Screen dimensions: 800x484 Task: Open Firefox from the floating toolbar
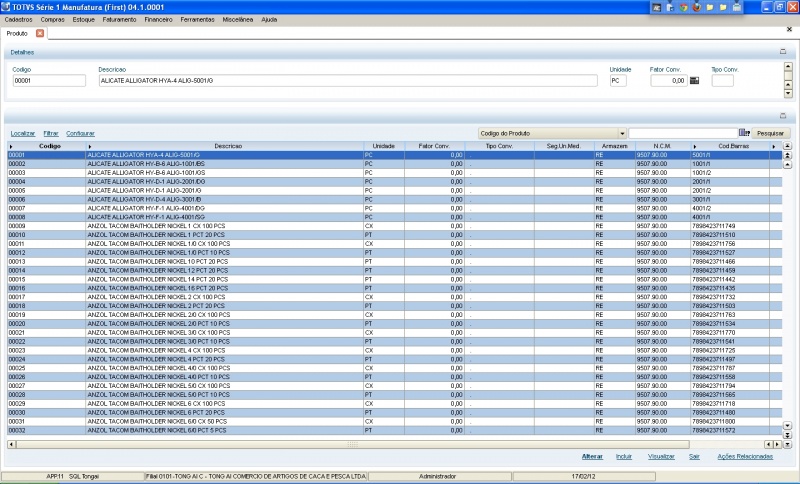pyautogui.click(x=695, y=6)
